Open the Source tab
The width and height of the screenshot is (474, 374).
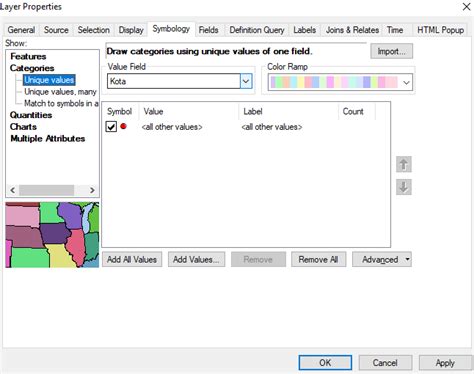[x=56, y=30]
